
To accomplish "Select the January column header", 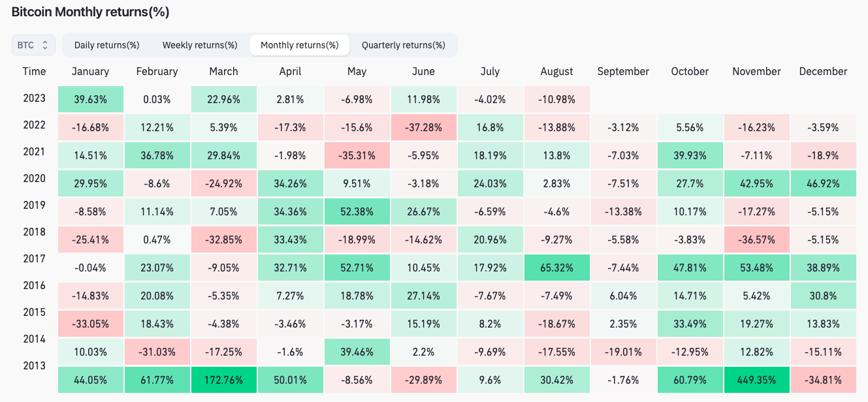I will pyautogui.click(x=90, y=71).
